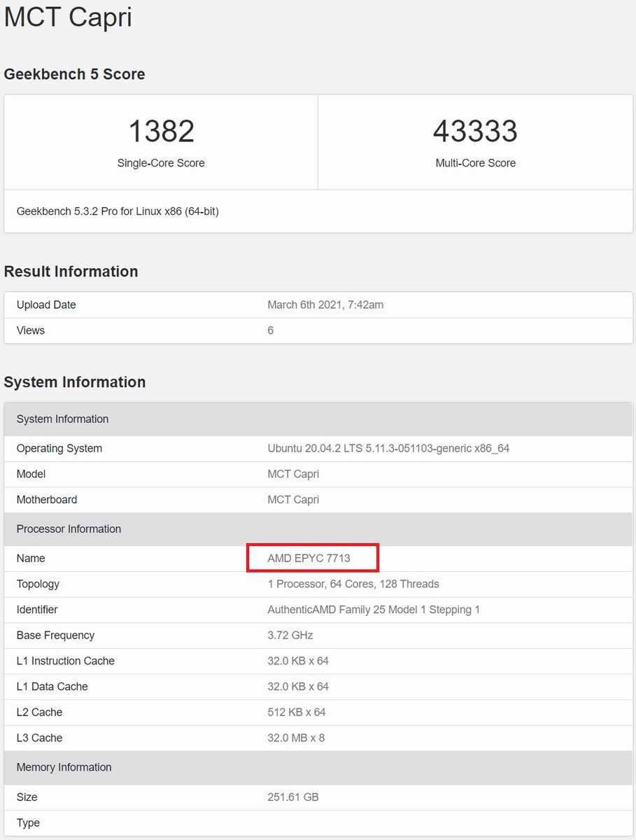Select the L1 Data Cache 32.0 KB value
The image size is (636, 840).
(298, 687)
